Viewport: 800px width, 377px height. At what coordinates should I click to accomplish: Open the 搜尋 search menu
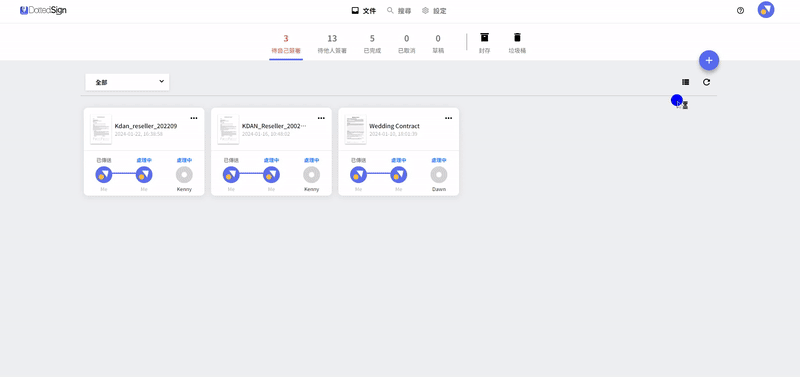(398, 11)
